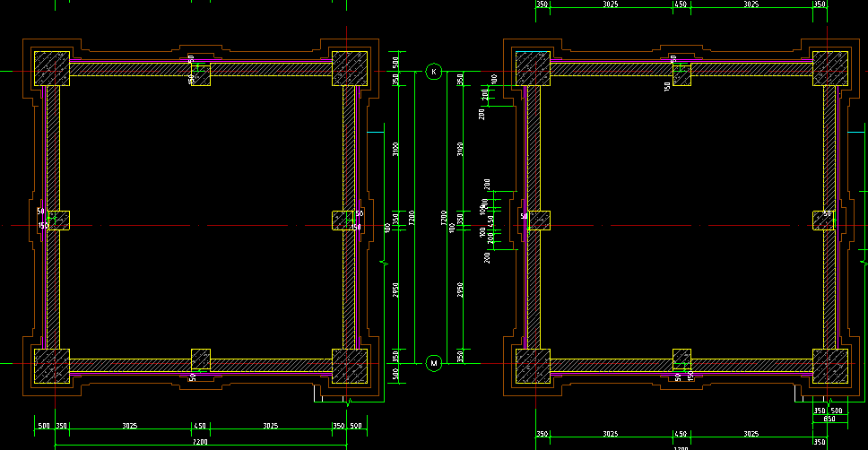Click the top-middle small column of left plan

(200, 75)
